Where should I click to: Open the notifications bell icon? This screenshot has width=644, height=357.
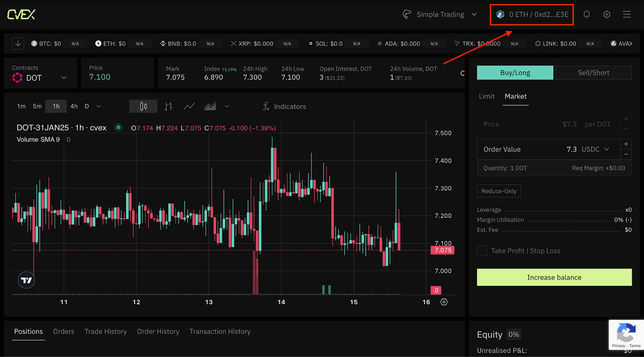click(586, 14)
